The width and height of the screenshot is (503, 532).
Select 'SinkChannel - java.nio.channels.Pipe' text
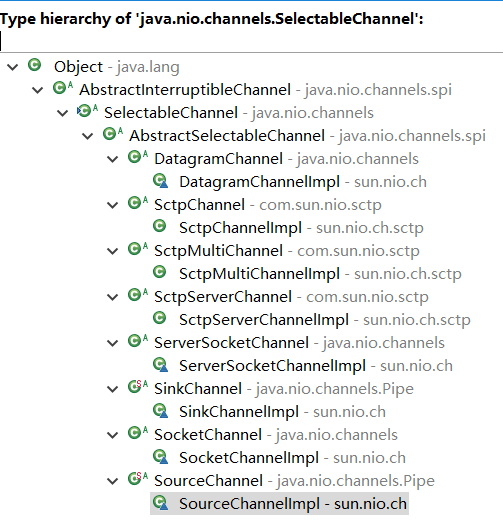[x=284, y=389]
